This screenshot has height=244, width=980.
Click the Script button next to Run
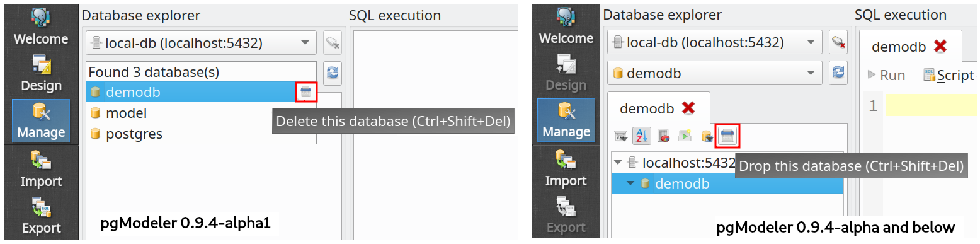click(x=949, y=75)
